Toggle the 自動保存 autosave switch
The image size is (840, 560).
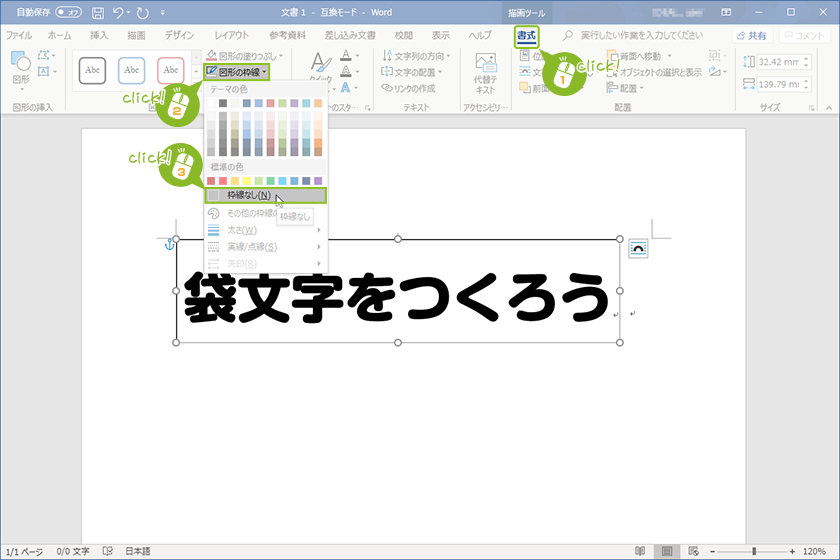[68, 12]
